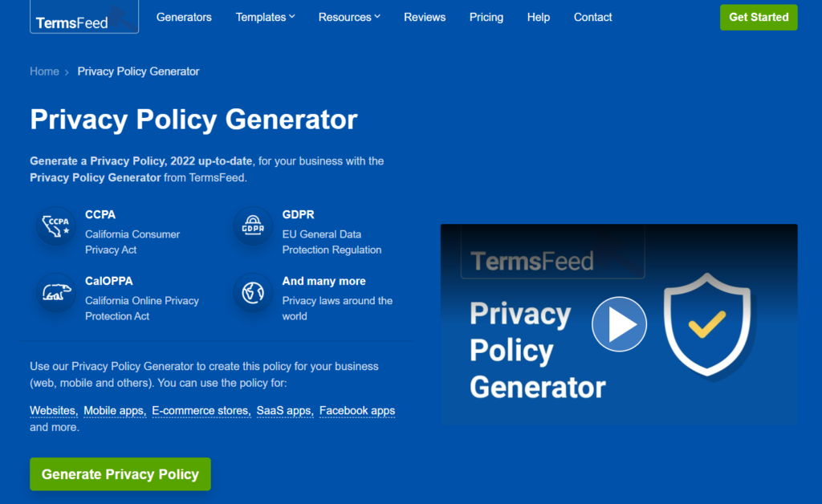This screenshot has height=504, width=822.
Task: Open the Mobile apps link
Action: (x=114, y=411)
